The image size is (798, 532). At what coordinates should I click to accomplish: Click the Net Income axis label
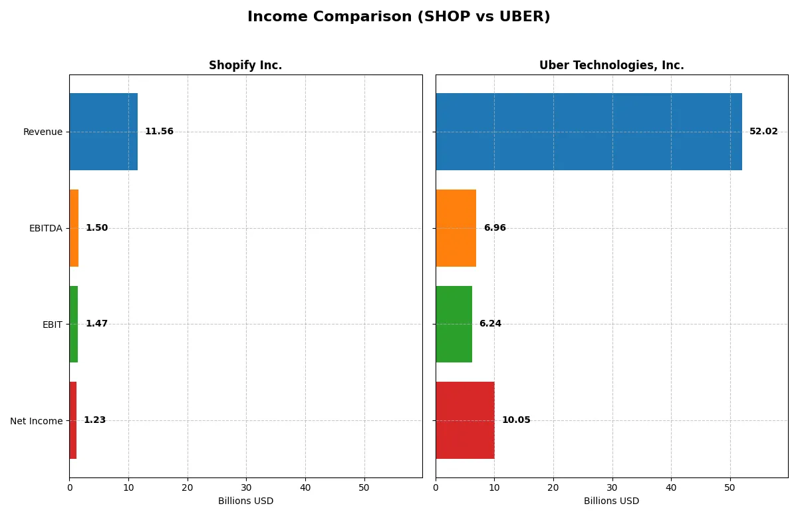[x=37, y=421]
